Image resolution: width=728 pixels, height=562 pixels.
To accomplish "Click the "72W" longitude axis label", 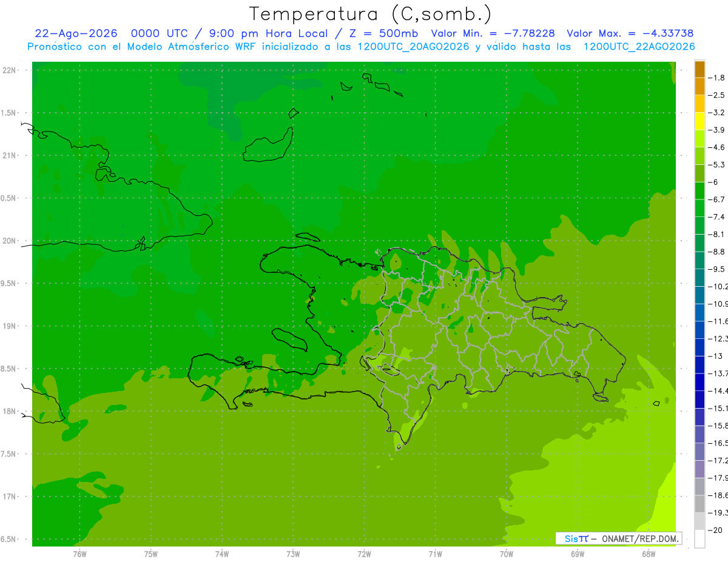I will (x=364, y=554).
